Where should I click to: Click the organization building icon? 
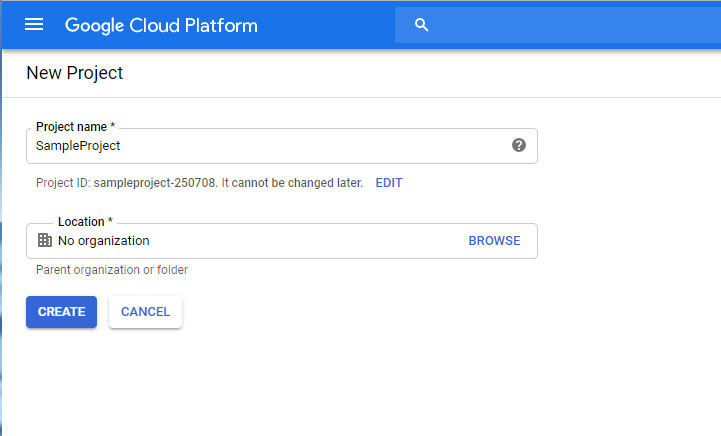tap(44, 240)
